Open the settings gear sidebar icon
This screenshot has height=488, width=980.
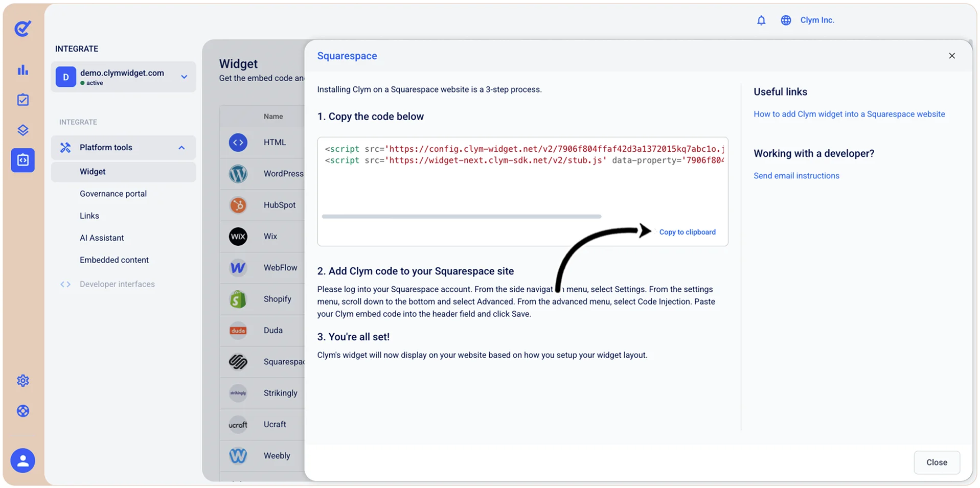click(x=23, y=381)
